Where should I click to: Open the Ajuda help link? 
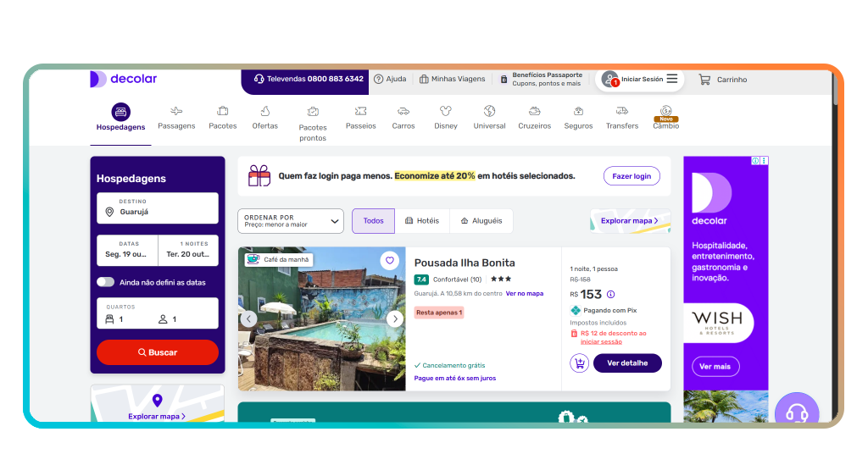click(390, 79)
